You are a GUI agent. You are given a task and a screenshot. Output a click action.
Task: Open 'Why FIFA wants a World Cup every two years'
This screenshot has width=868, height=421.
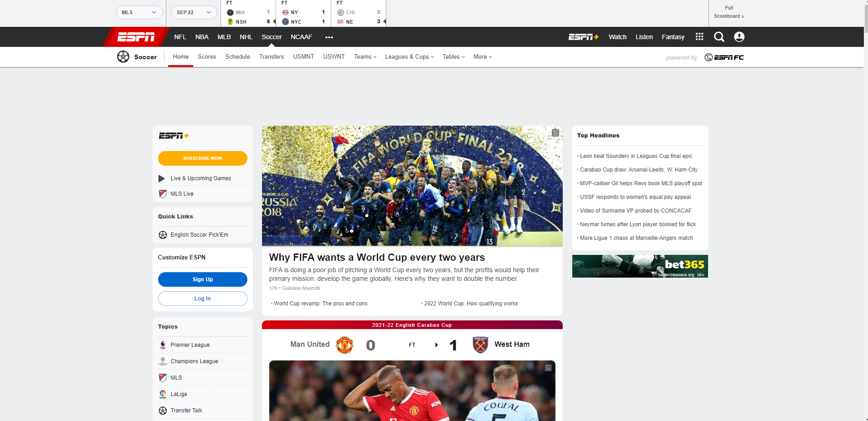click(377, 258)
